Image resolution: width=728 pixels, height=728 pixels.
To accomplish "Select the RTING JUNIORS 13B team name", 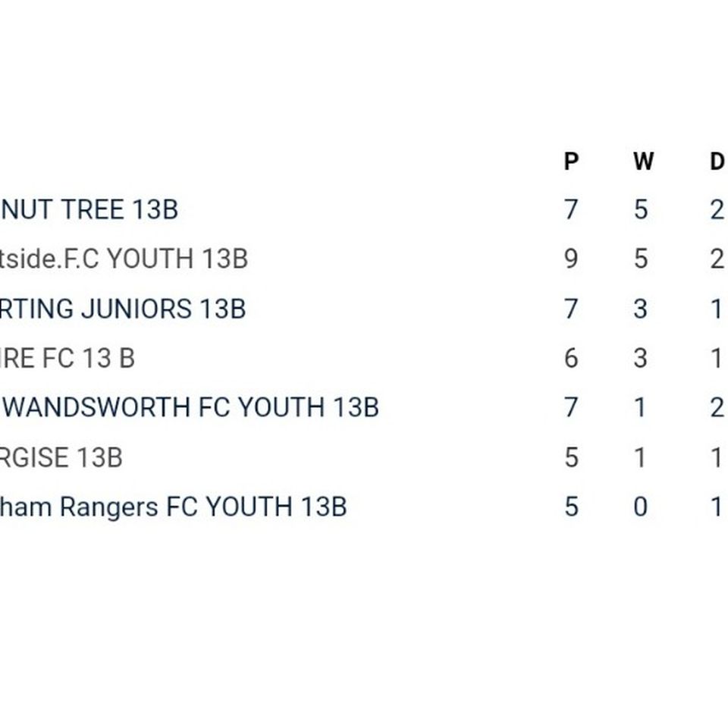I will coord(123,309).
